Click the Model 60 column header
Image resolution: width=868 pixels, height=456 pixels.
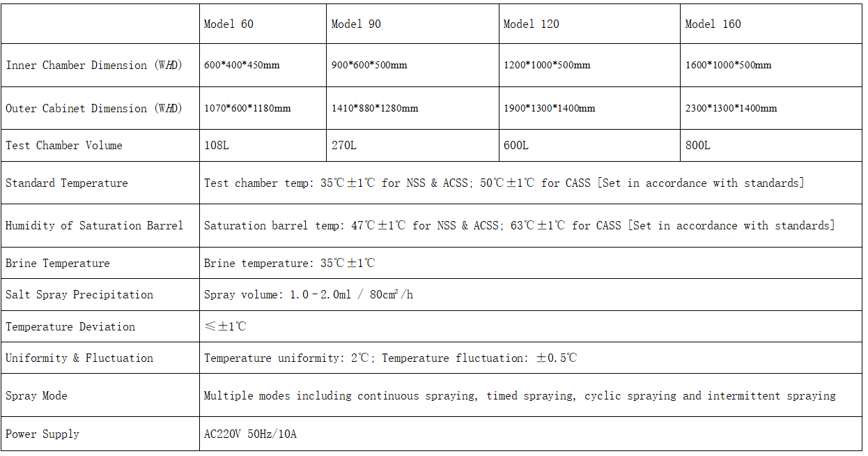click(263, 24)
